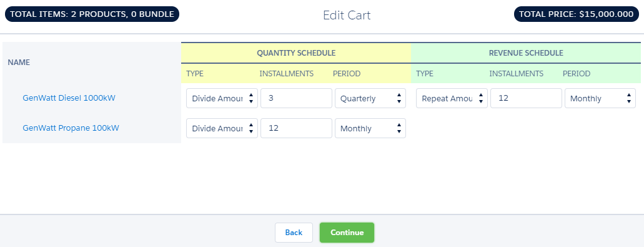Select the Quantity Schedule header
The height and width of the screenshot is (247, 644).
click(296, 53)
